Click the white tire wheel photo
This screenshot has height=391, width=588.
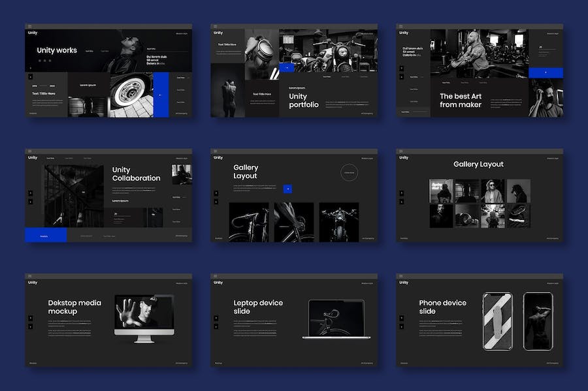click(131, 95)
